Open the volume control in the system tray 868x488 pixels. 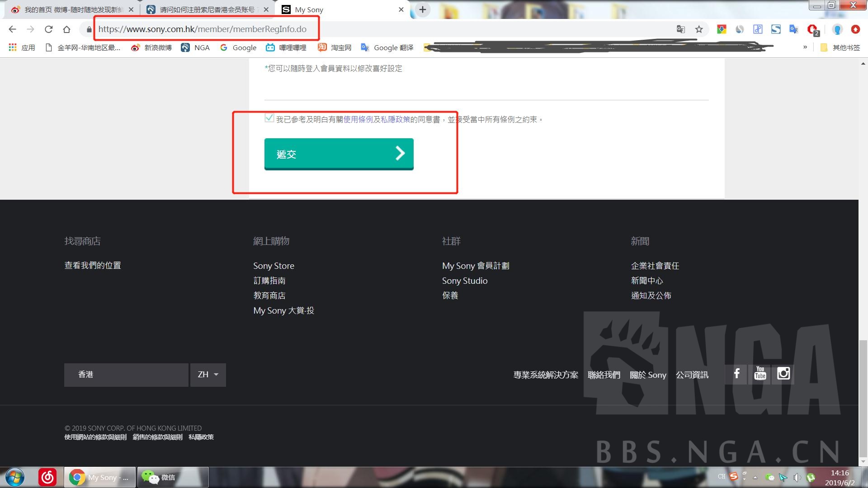[x=797, y=477]
